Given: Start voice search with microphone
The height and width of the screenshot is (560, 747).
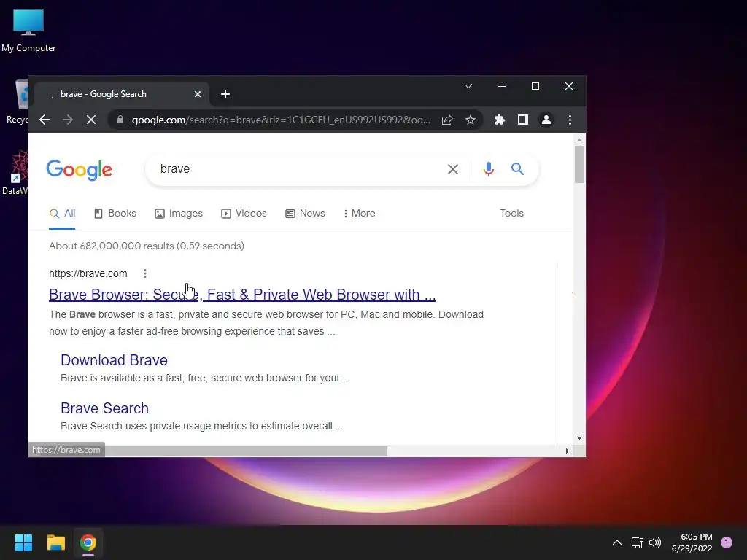Looking at the screenshot, I should pyautogui.click(x=488, y=168).
